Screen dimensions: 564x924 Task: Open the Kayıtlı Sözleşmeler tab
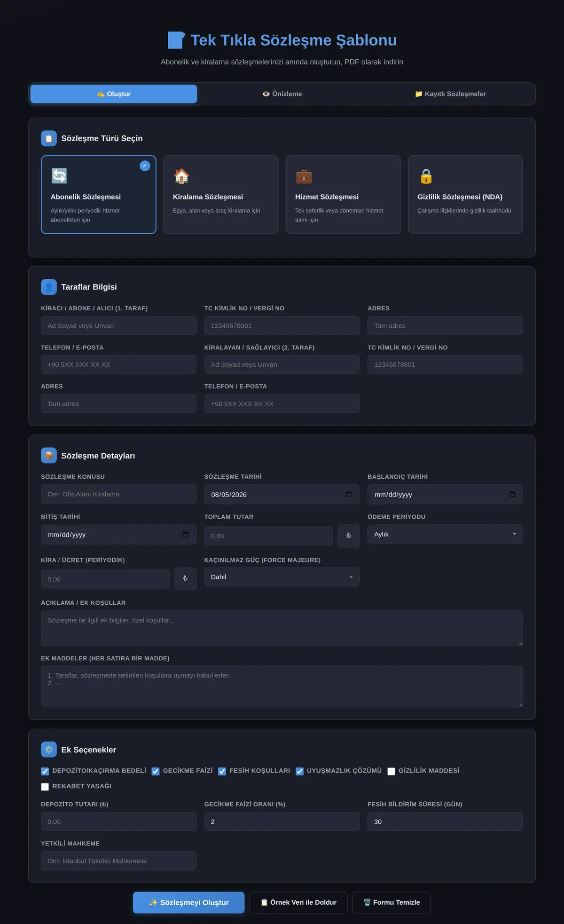450,94
